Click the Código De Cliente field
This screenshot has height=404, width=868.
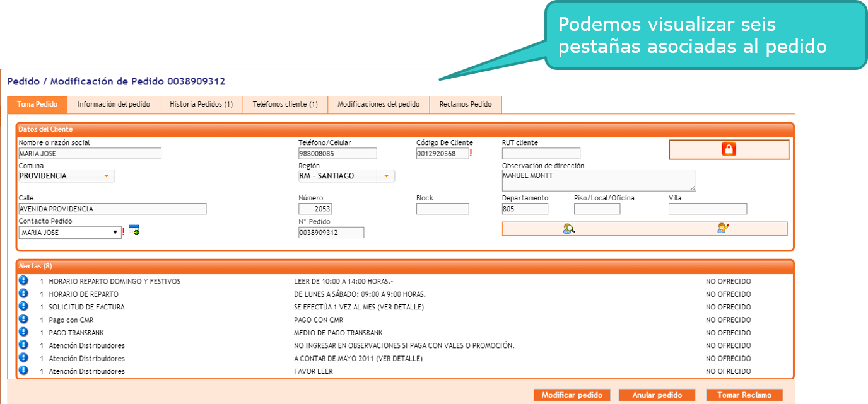tap(443, 154)
